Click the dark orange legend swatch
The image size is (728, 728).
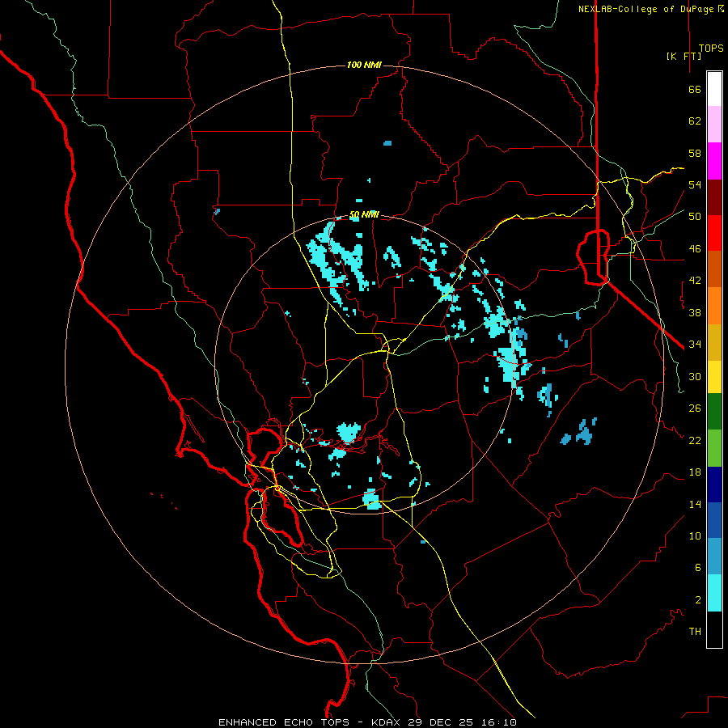714,269
